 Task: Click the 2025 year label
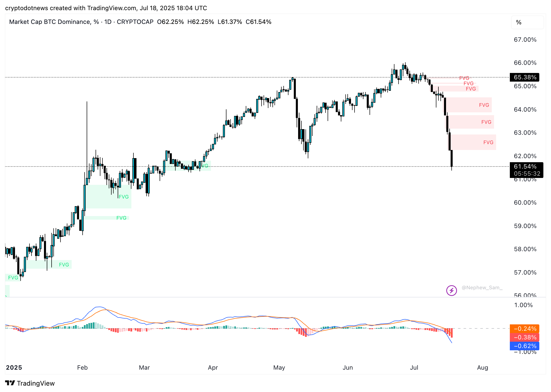point(14,368)
